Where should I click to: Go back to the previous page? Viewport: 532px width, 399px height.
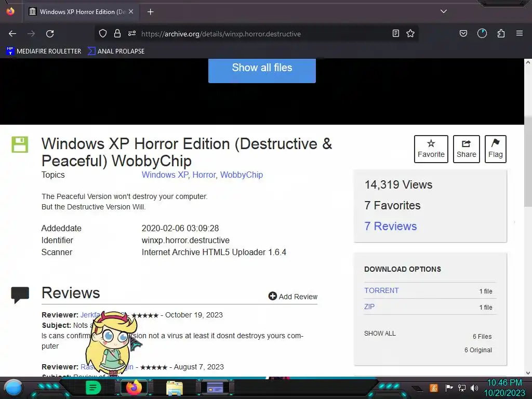tap(12, 34)
